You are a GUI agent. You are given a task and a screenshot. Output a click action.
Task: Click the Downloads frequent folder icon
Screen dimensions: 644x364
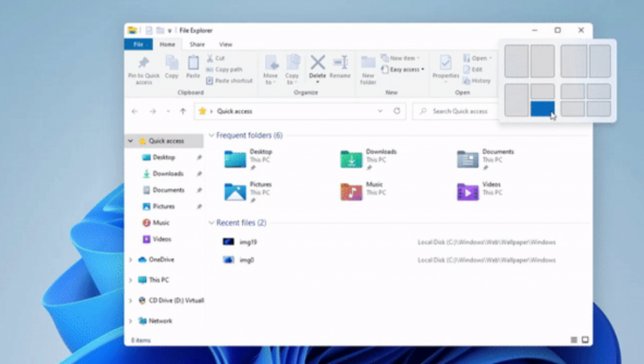351,159
